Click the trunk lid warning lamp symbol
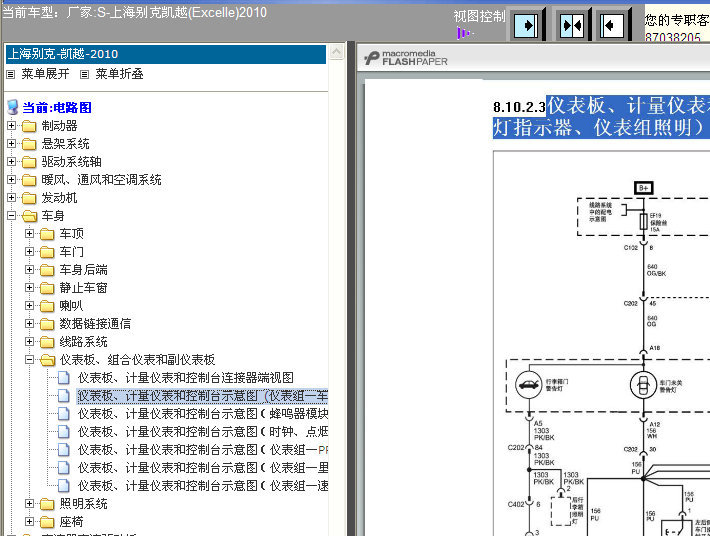710x536 pixels. pos(528,385)
